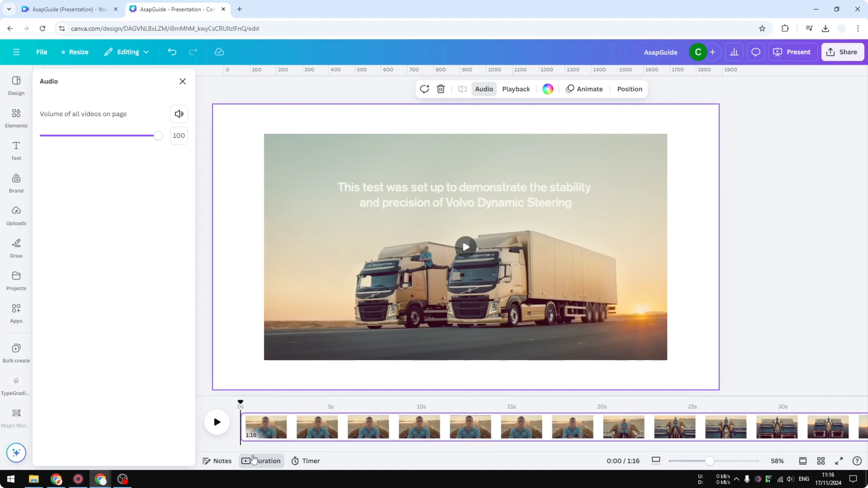This screenshot has height=488, width=868.
Task: Delete the selected video element
Action: coord(441,89)
